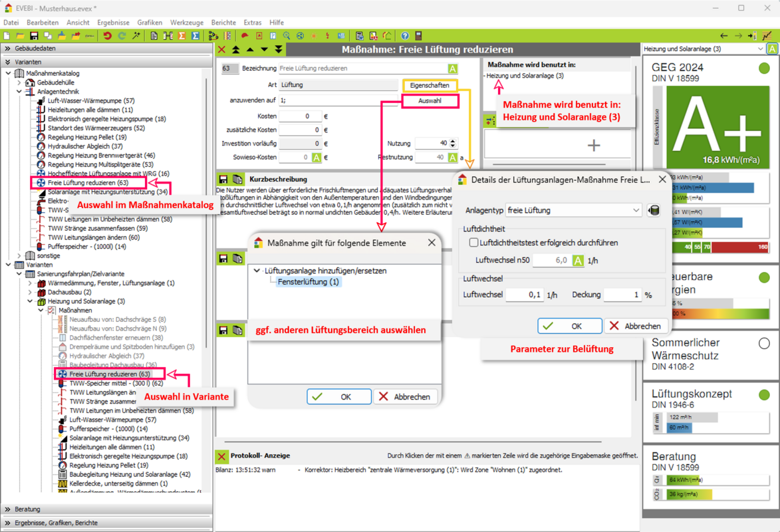The width and height of the screenshot is (780, 532).
Task: Enable Luftdichtheitstest erfolgreich durchführen checkbox
Action: click(473, 243)
